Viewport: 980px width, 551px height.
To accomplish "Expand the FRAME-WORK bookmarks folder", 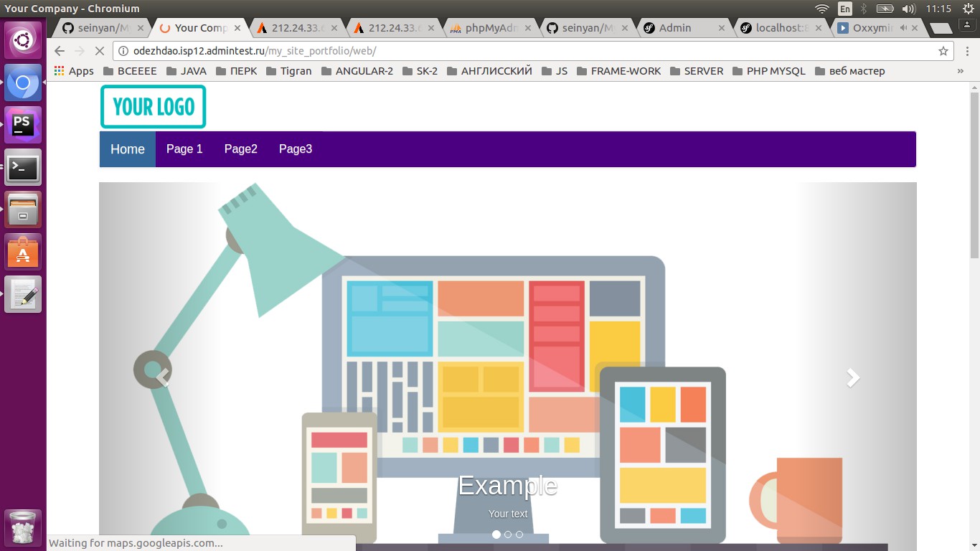I will (x=619, y=71).
